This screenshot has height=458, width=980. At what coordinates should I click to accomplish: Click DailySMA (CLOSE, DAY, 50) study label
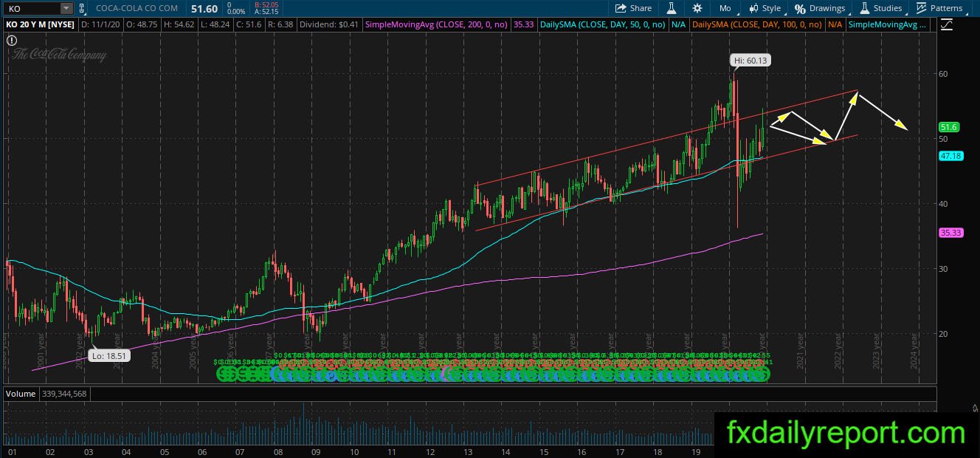pyautogui.click(x=602, y=25)
